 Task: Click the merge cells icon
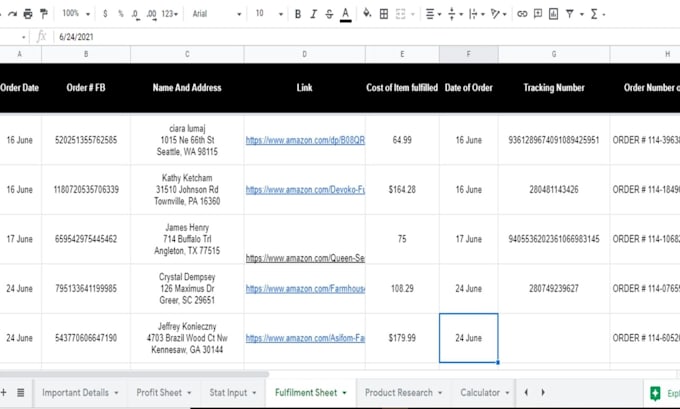[401, 14]
